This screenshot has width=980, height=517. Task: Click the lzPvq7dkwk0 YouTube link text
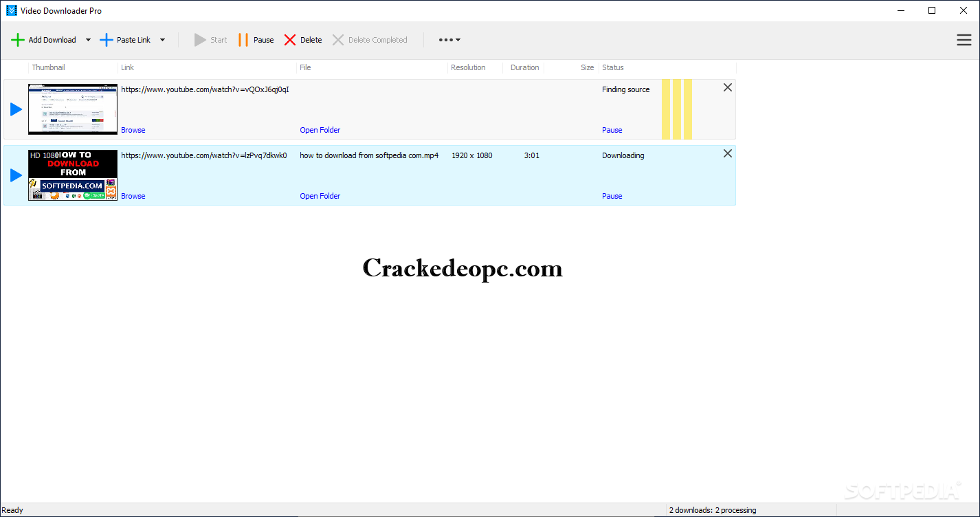pos(204,155)
